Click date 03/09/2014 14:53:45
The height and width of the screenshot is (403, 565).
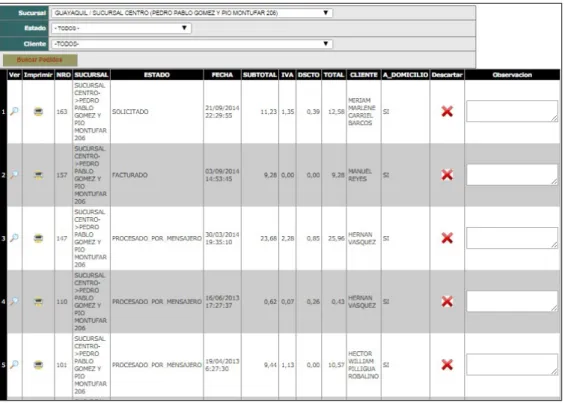(222, 175)
